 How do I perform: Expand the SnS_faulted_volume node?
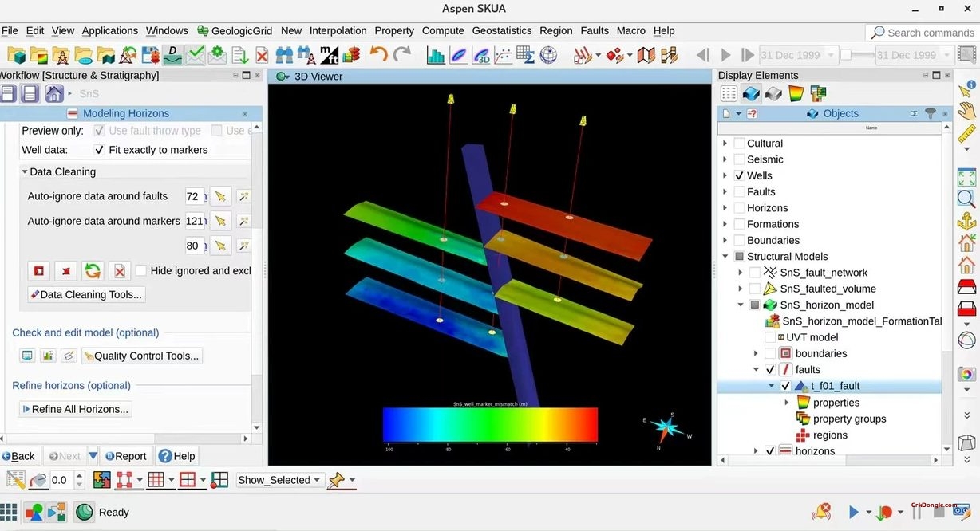point(741,289)
